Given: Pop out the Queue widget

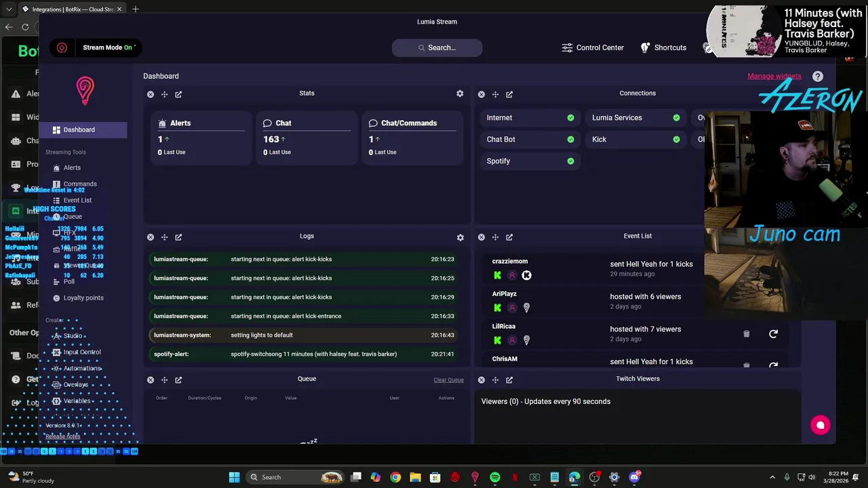Looking at the screenshot, I should point(178,380).
